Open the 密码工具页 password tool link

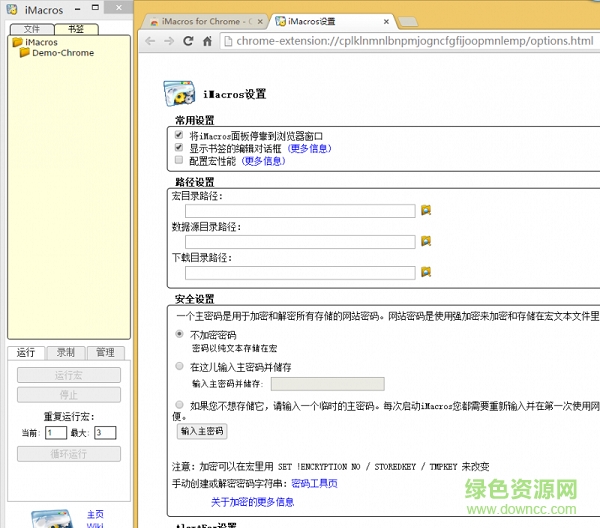click(x=314, y=483)
